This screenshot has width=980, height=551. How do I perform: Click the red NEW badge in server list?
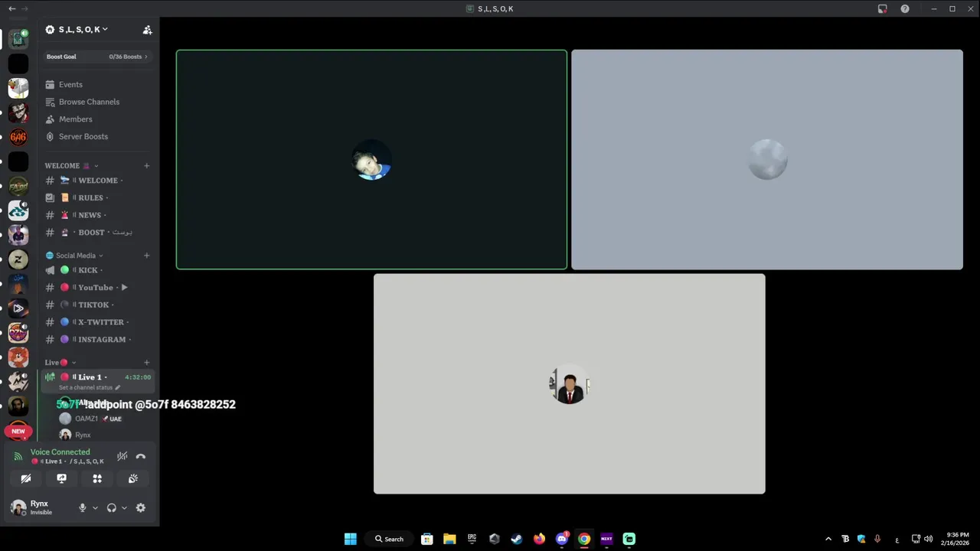(x=18, y=432)
